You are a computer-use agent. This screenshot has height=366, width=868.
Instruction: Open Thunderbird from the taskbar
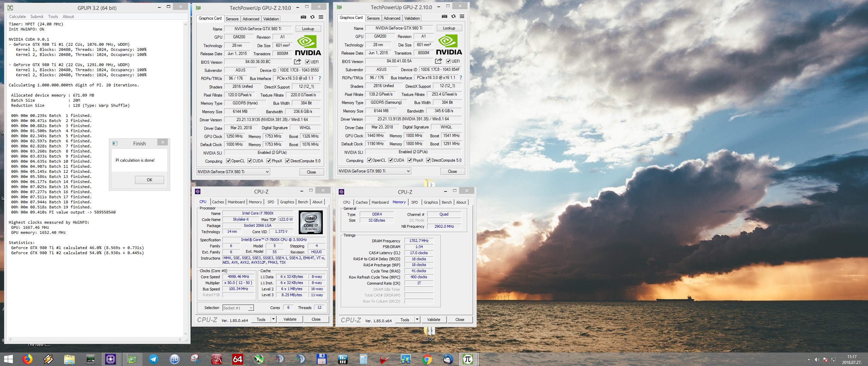(448, 359)
